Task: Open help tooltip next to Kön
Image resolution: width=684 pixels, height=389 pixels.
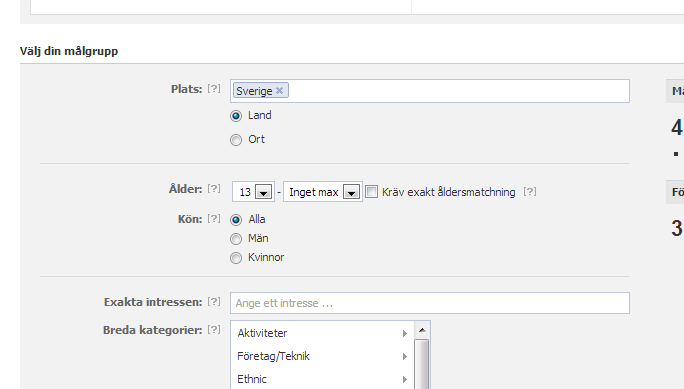Action: pyautogui.click(x=214, y=218)
